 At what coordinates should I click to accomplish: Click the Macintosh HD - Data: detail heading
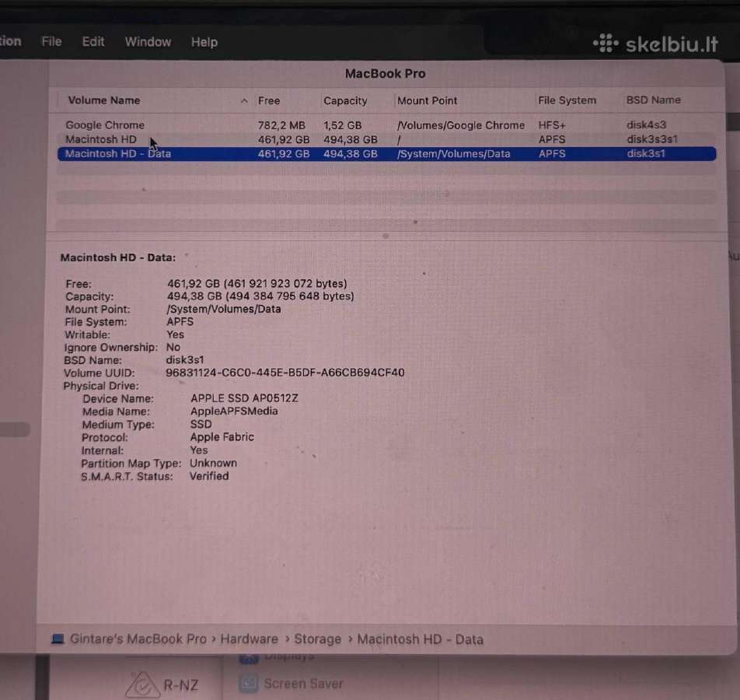point(118,257)
